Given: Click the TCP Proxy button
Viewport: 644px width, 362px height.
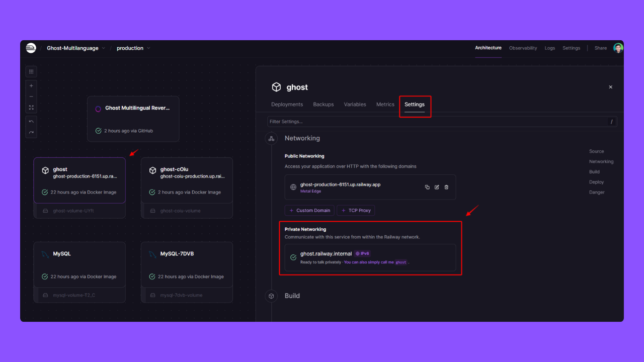Looking at the screenshot, I should pyautogui.click(x=356, y=210).
